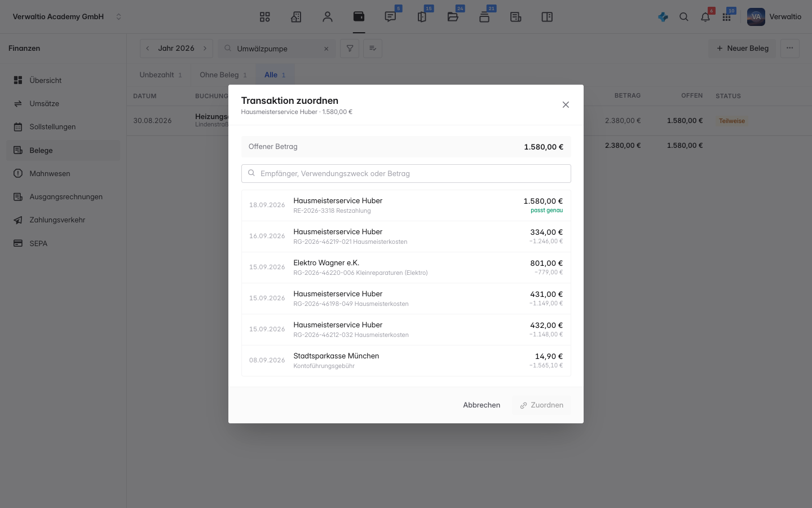Image resolution: width=812 pixels, height=508 pixels.
Task: Open the contacts person icon in top bar
Action: [x=328, y=17]
